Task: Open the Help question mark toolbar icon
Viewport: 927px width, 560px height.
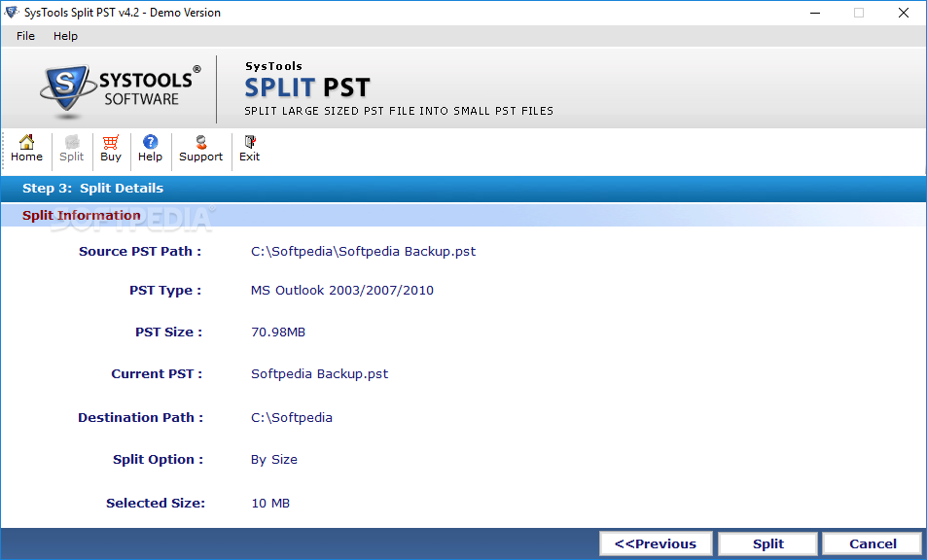Action: [x=150, y=149]
